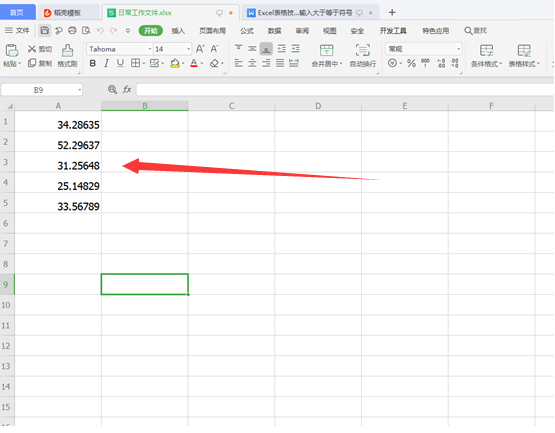Click the Save icon in quick toolbar

[x=45, y=31]
